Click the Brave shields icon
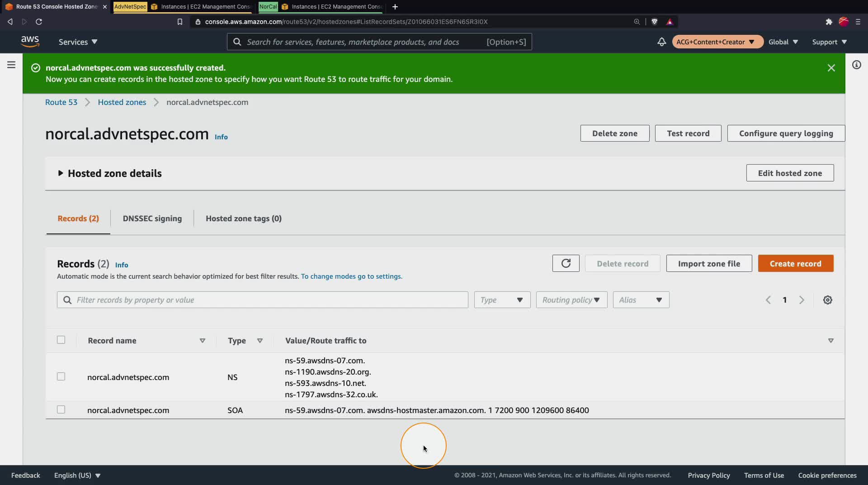 pos(654,22)
